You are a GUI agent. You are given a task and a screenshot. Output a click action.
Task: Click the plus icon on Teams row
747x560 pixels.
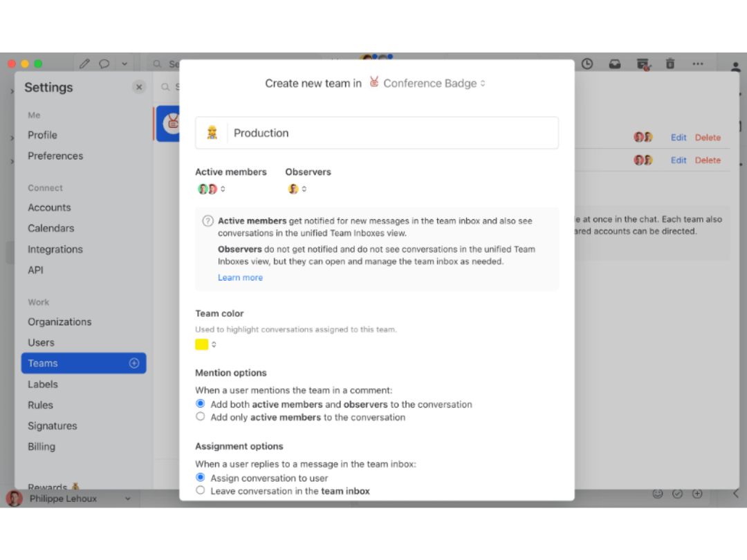(x=134, y=364)
